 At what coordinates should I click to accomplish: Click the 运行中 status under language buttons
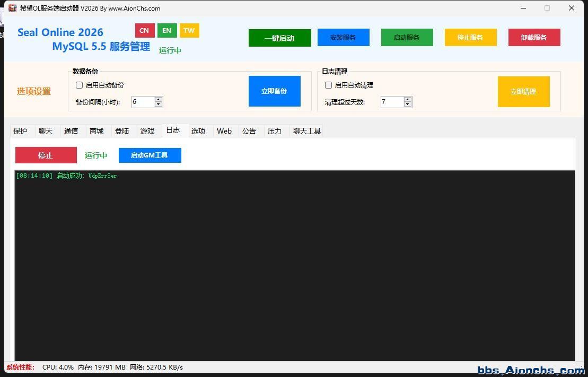coord(170,50)
